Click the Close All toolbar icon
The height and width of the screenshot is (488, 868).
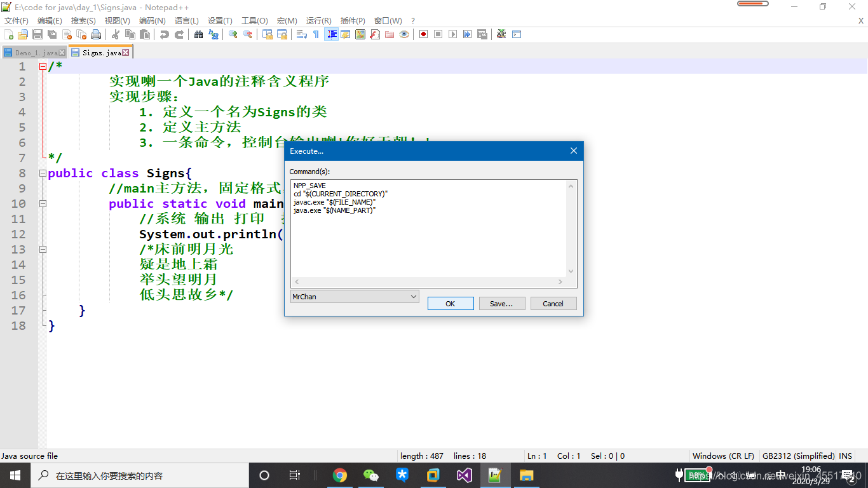click(x=81, y=34)
